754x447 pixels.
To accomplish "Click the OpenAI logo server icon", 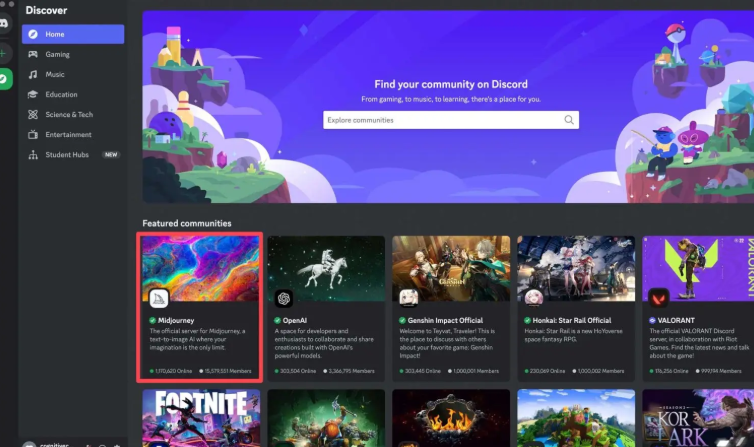I will click(x=284, y=298).
